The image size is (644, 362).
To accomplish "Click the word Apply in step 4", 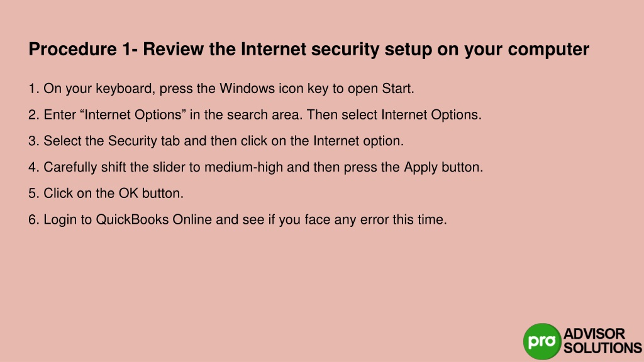I will tap(421, 167).
